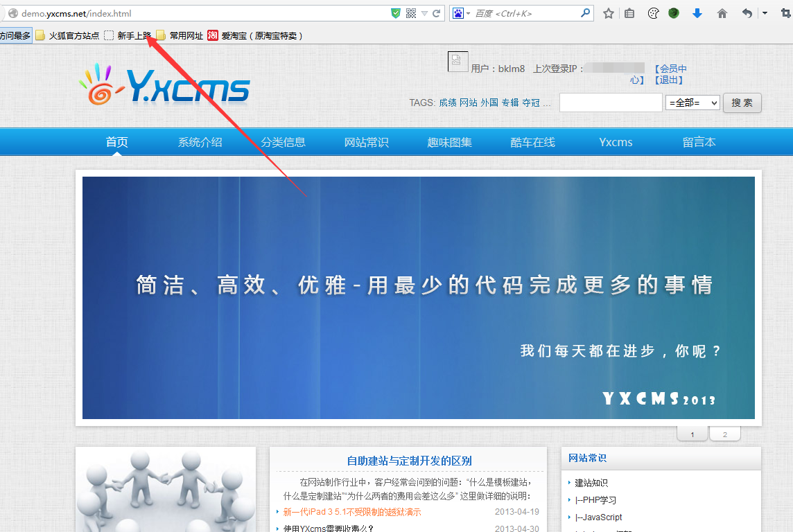The width and height of the screenshot is (793, 532).
Task: Click the 专辑 tag link
Action: pos(510,103)
